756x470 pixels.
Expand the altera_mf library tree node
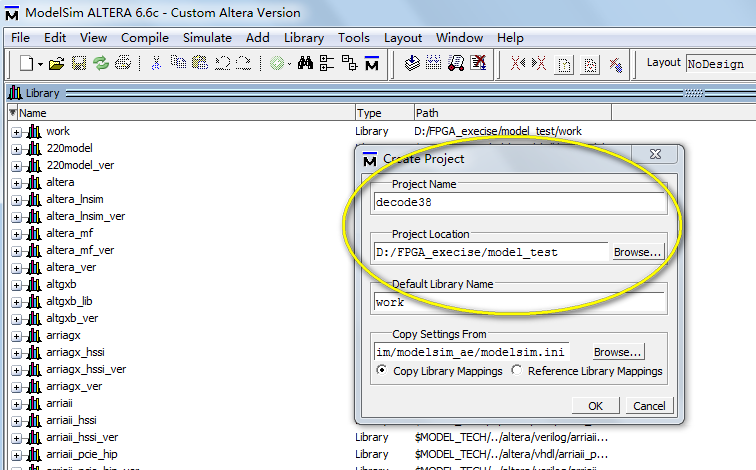(x=16, y=234)
